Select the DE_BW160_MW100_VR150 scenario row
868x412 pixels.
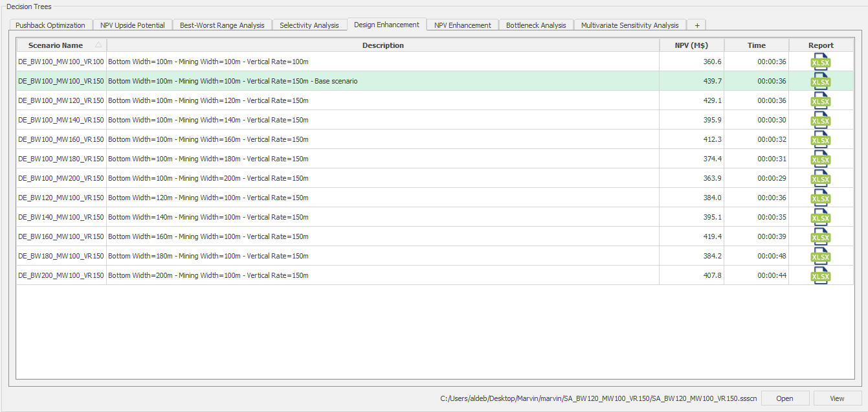tap(61, 236)
